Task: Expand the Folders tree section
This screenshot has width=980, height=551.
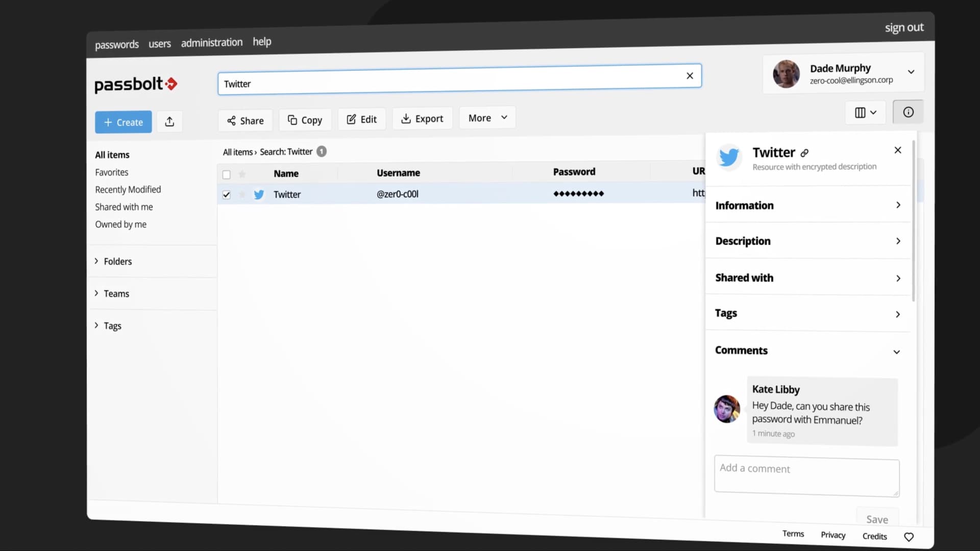Action: [97, 261]
